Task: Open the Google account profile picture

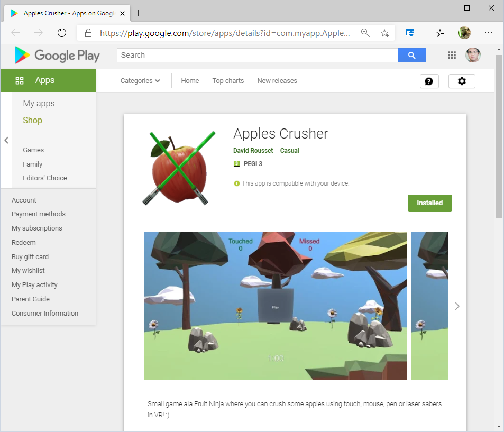Action: pos(473,55)
